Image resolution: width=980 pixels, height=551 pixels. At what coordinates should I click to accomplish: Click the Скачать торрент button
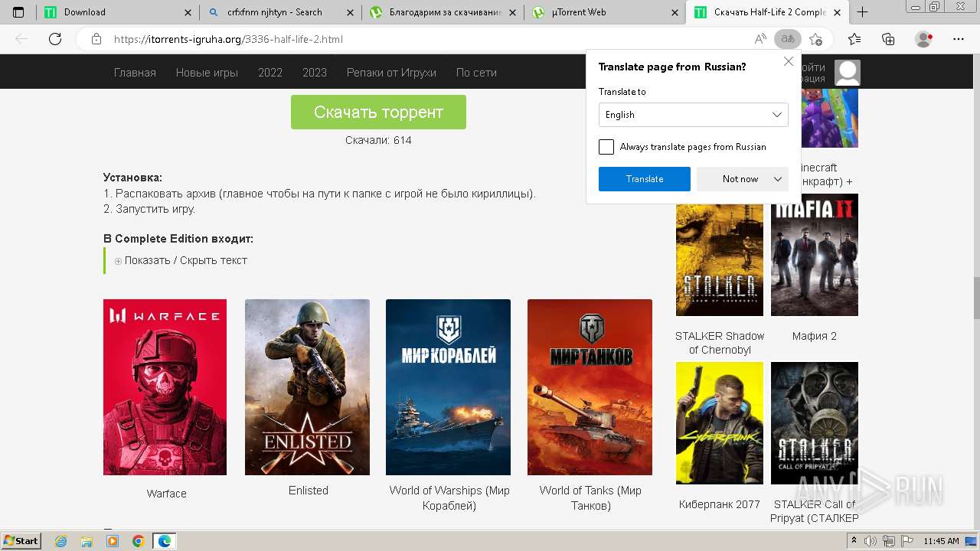coord(378,112)
